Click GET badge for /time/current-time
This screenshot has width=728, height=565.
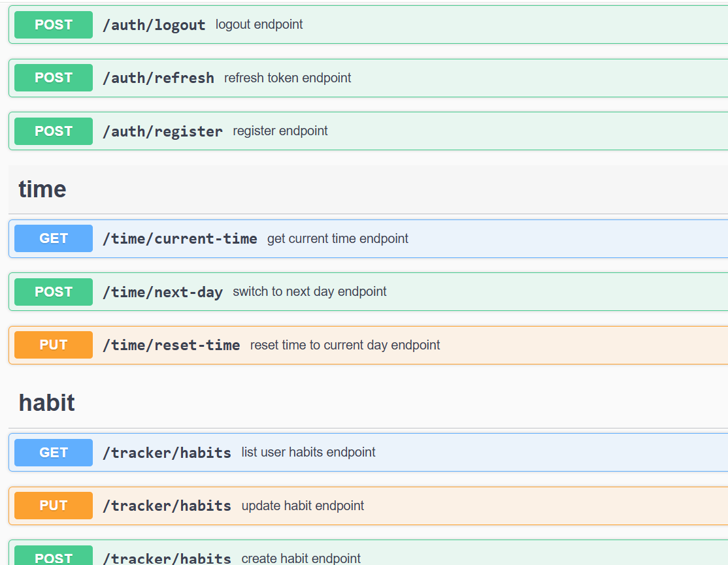point(54,239)
